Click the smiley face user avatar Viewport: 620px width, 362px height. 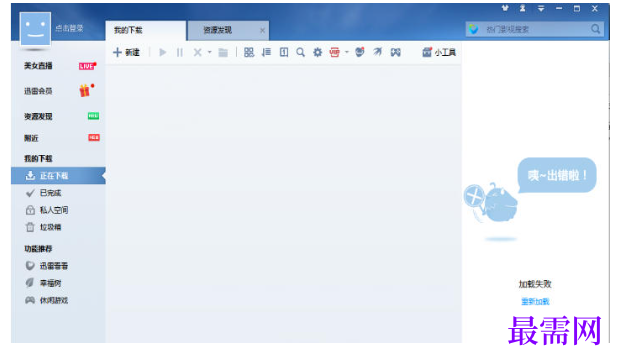click(35, 29)
